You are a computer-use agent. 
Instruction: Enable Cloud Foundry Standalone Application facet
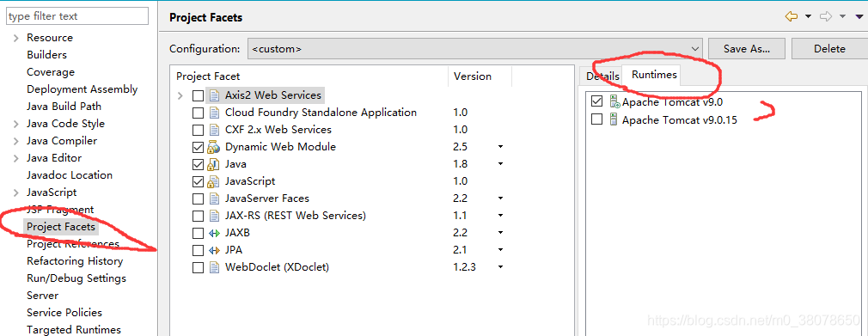(x=198, y=113)
